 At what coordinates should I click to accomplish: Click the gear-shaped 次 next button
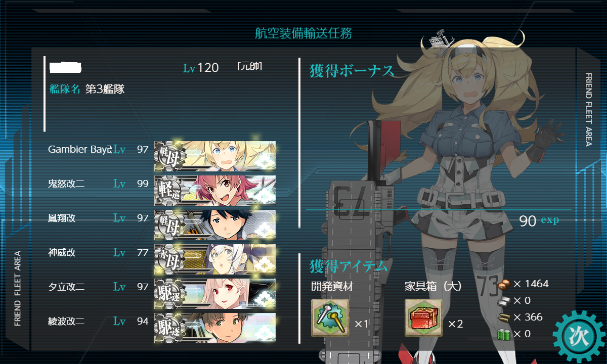[579, 335]
